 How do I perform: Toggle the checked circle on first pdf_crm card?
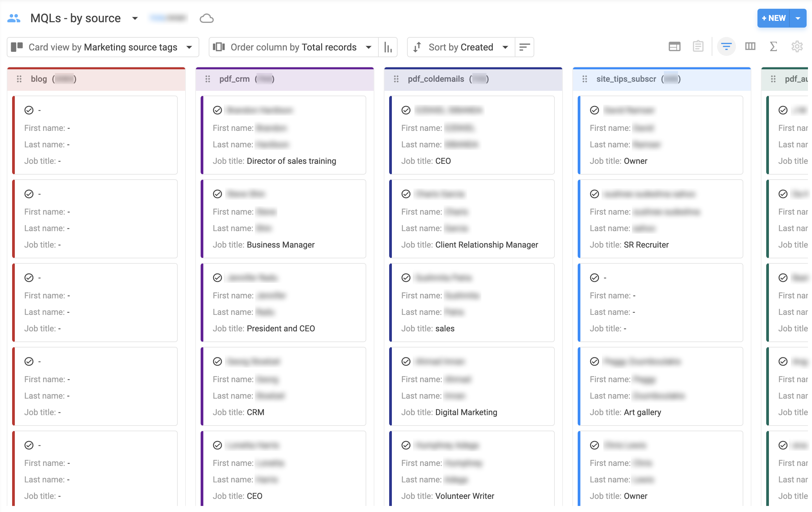tap(217, 110)
